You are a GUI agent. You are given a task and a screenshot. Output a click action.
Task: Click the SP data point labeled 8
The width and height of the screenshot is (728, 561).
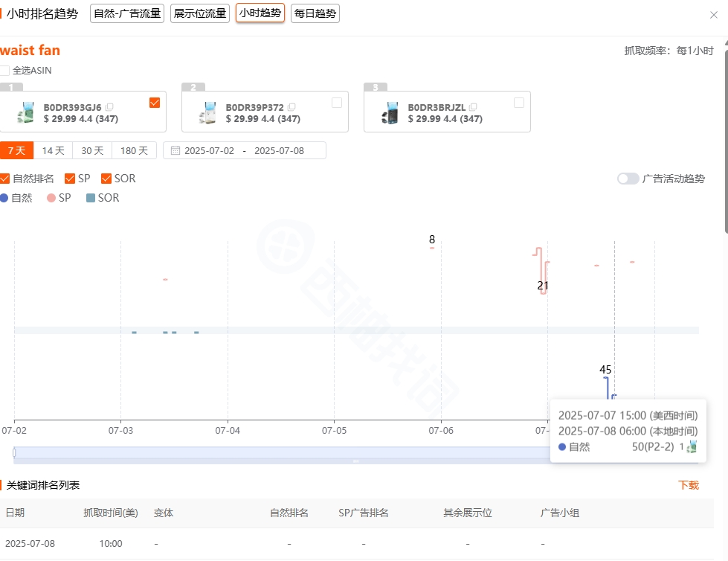(432, 248)
